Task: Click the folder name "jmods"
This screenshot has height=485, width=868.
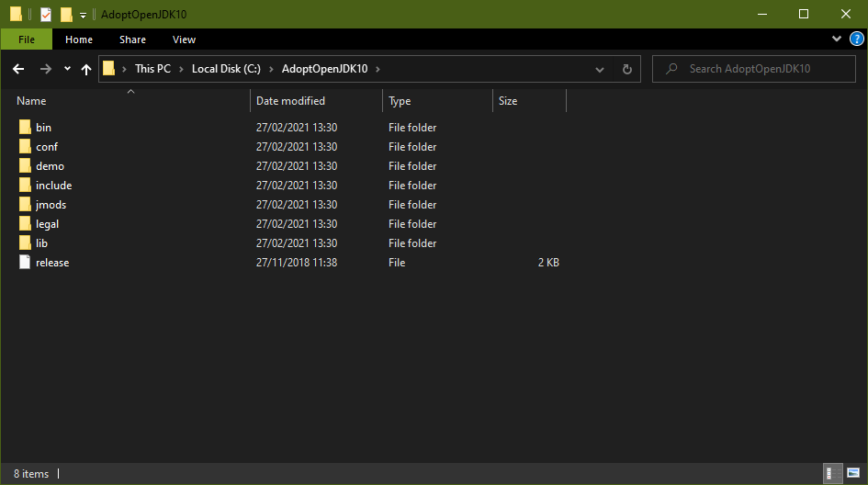Action: 51,205
